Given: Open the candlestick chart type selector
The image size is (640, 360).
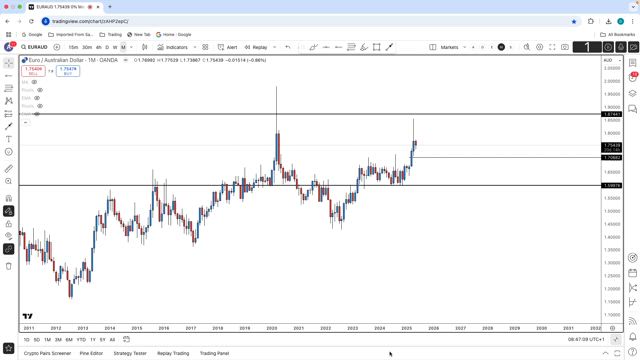Looking at the screenshot, I should click(x=144, y=47).
